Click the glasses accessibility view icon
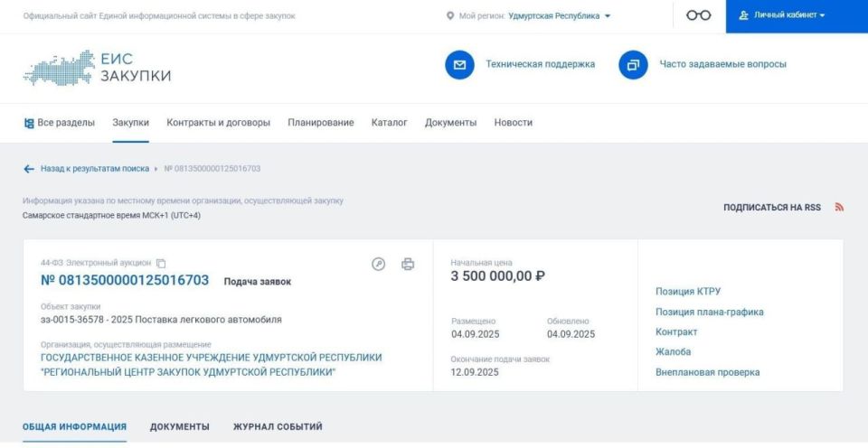 coord(698,15)
